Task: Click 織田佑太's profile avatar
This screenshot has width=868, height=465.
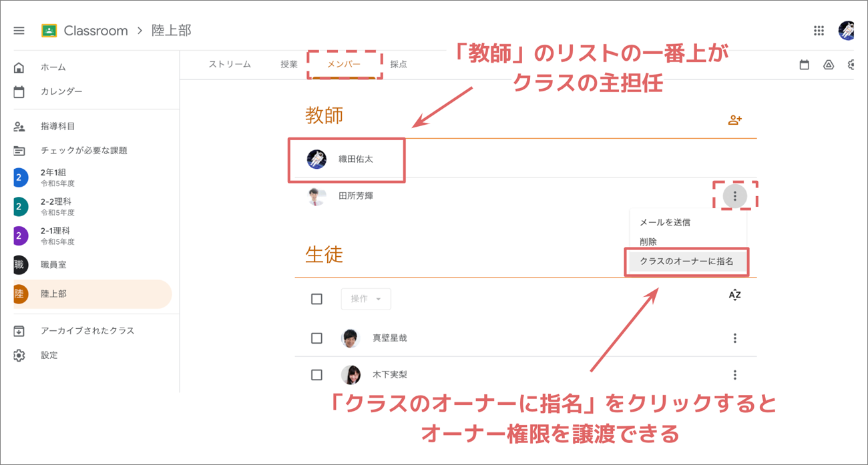Action: point(316,159)
